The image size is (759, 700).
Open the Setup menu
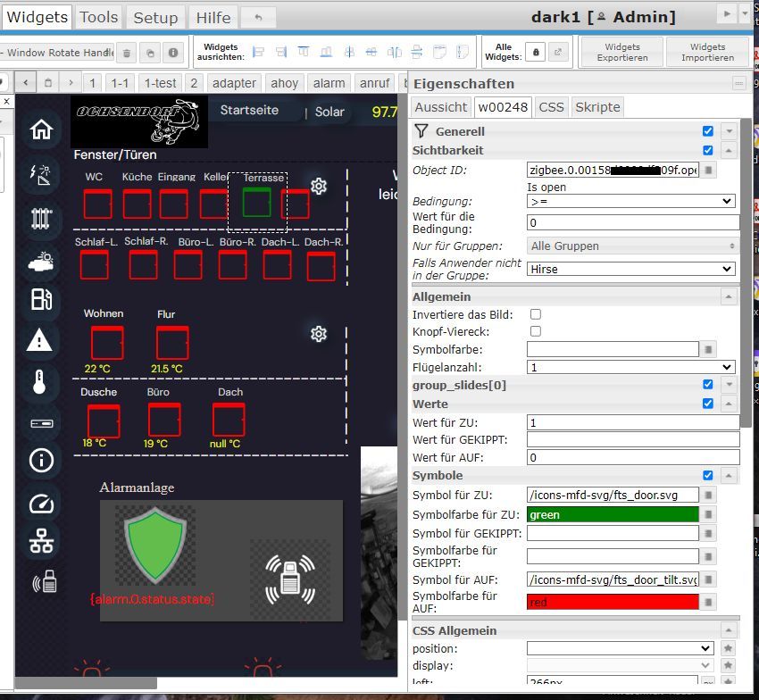(155, 17)
